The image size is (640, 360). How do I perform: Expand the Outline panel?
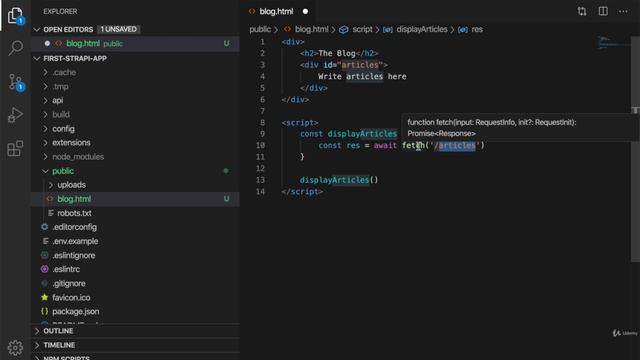[x=136, y=331]
